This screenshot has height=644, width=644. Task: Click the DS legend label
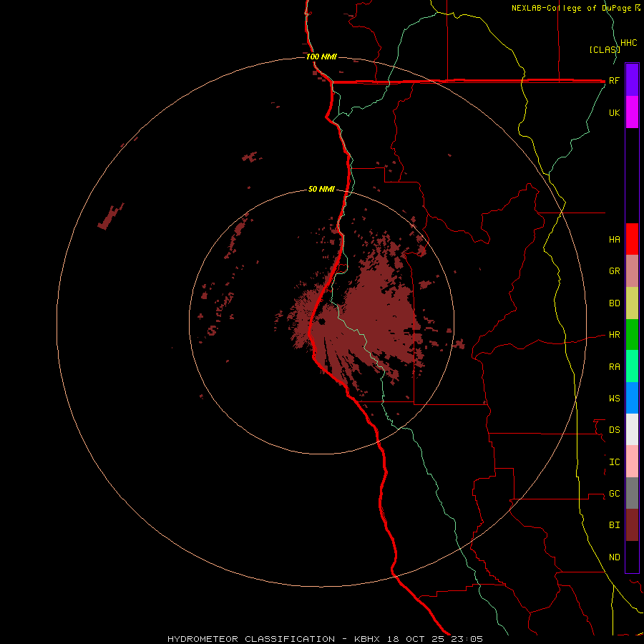[614, 430]
